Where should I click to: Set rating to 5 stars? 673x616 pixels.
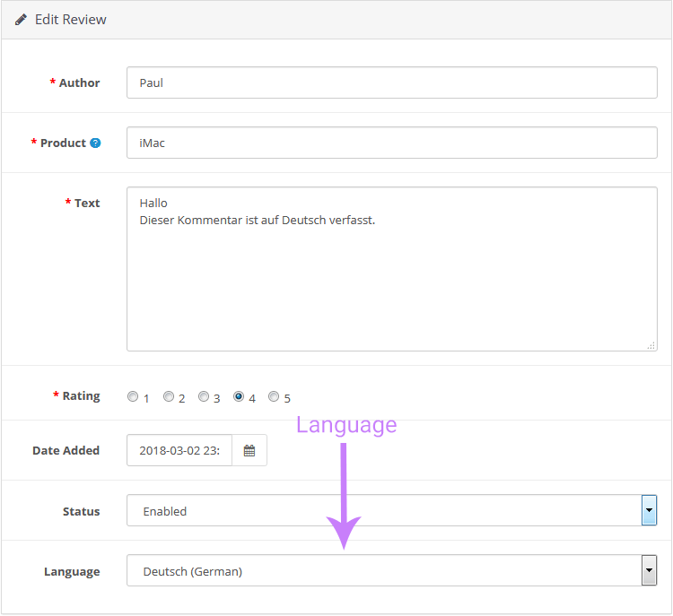[x=274, y=397]
